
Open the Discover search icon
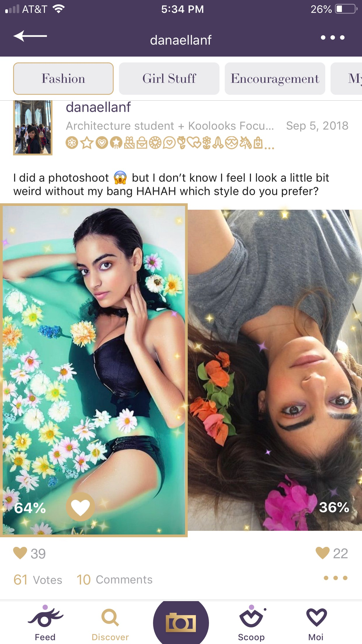pos(110,622)
